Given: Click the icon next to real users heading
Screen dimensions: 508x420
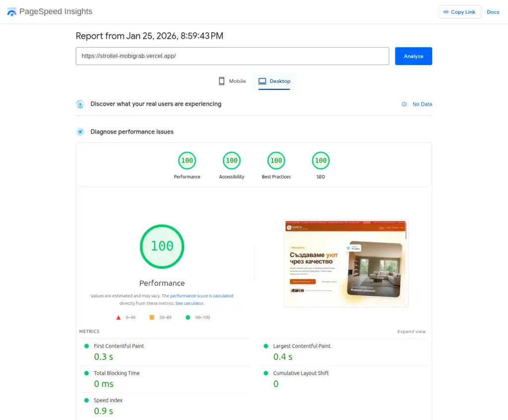Looking at the screenshot, I should (80, 104).
